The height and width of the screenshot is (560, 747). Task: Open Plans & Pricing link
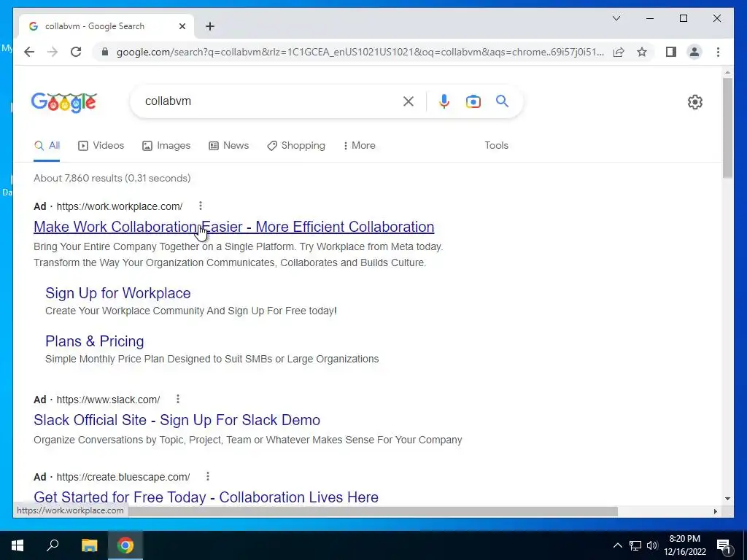94,341
